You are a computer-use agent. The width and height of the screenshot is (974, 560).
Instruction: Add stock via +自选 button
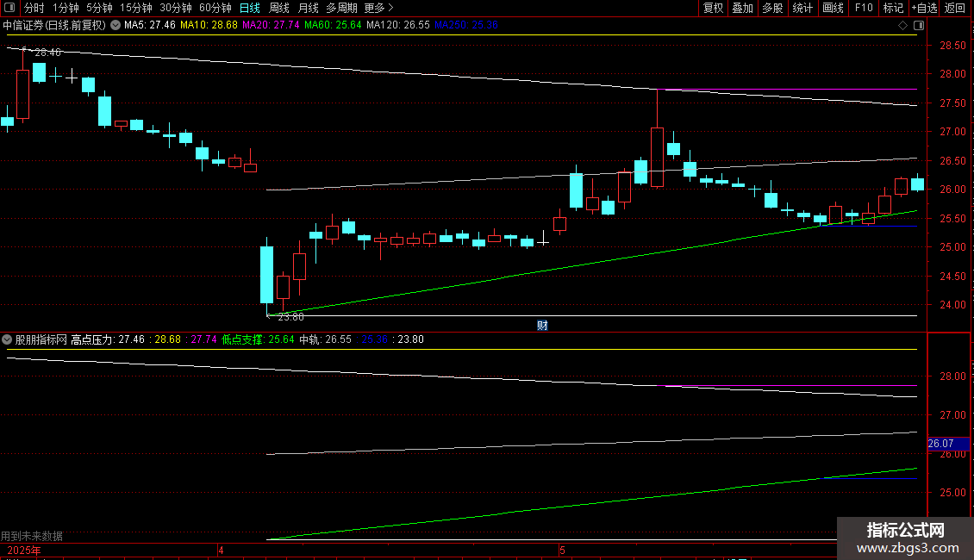click(924, 8)
